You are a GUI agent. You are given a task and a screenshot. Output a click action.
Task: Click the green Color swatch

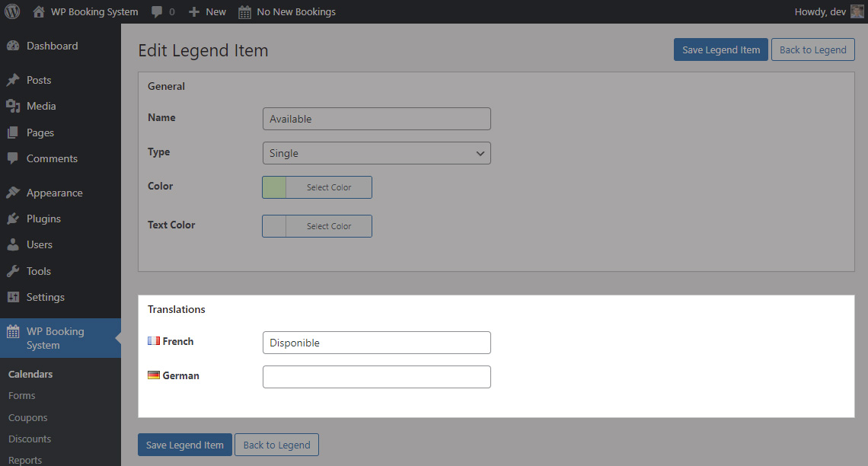(274, 187)
